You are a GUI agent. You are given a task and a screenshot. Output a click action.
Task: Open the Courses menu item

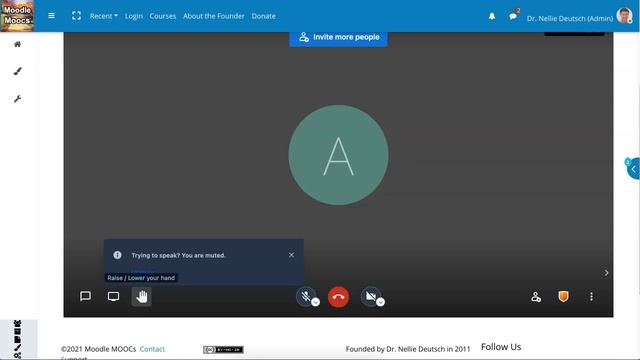click(x=162, y=16)
